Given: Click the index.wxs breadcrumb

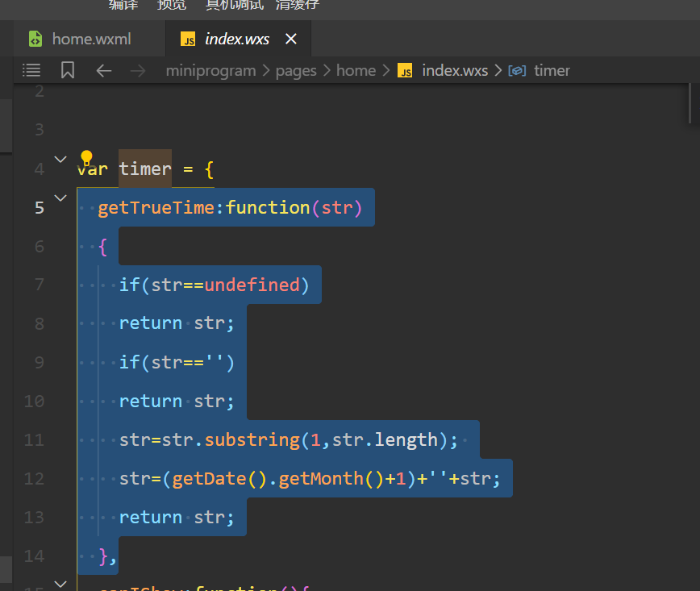Looking at the screenshot, I should point(455,70).
